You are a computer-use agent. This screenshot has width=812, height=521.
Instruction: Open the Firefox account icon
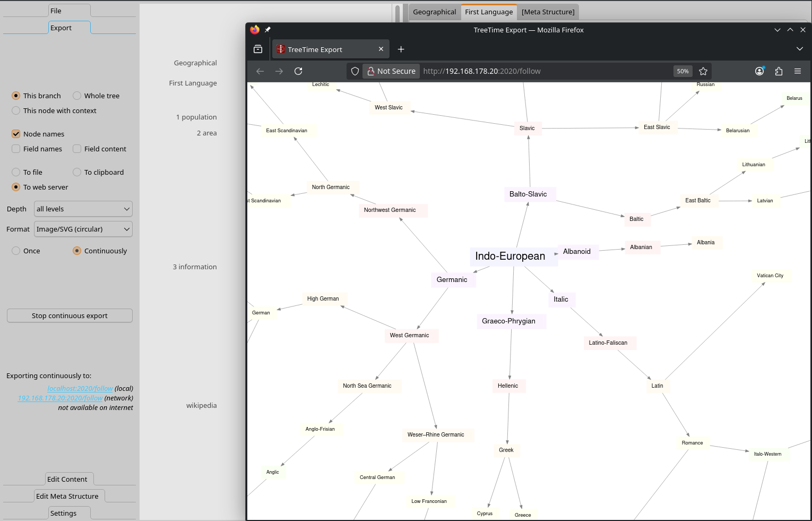[x=759, y=71]
